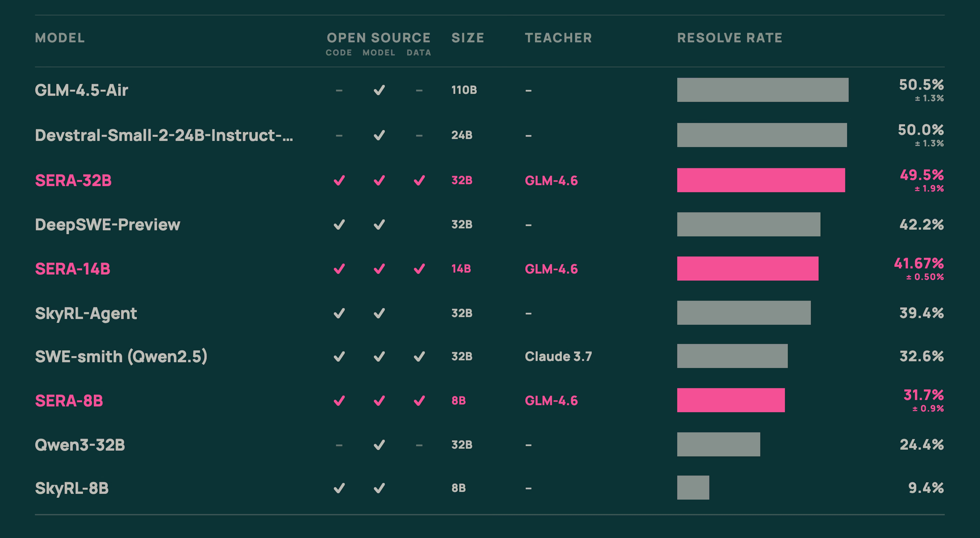Click the Model checkmark for SkyRL-8B
The width and height of the screenshot is (980, 538).
click(379, 488)
